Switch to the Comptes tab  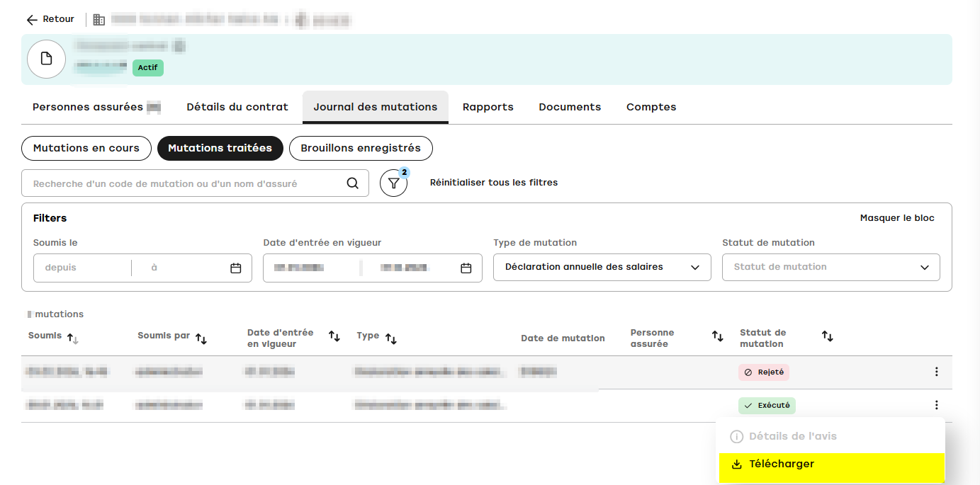tap(651, 107)
